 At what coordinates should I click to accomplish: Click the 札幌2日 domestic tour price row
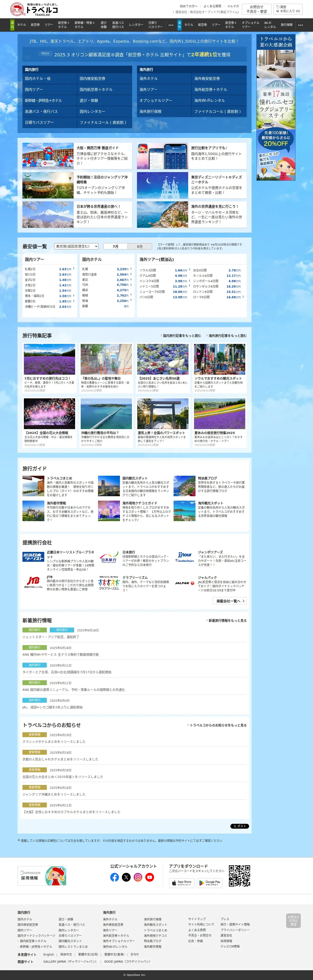tap(49, 269)
